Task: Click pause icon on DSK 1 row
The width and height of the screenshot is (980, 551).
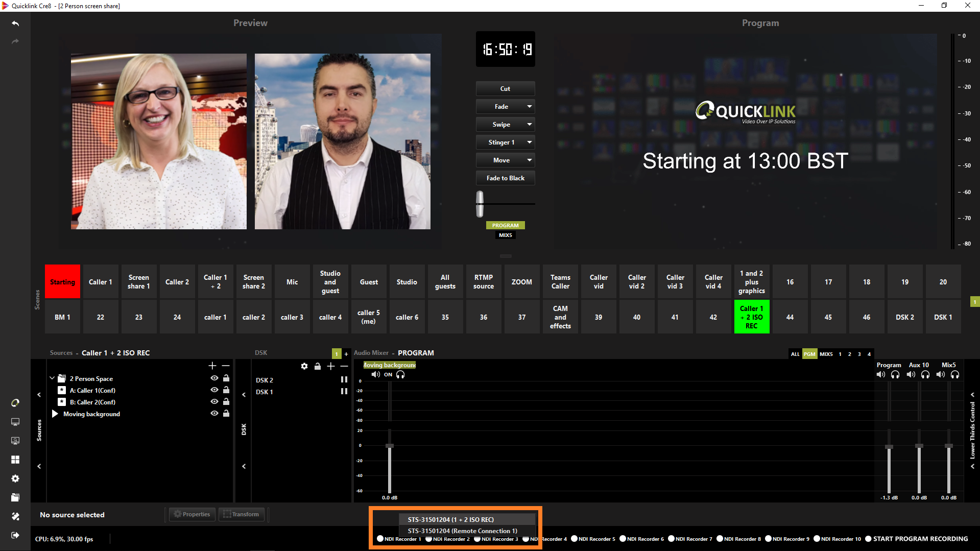Action: point(344,392)
